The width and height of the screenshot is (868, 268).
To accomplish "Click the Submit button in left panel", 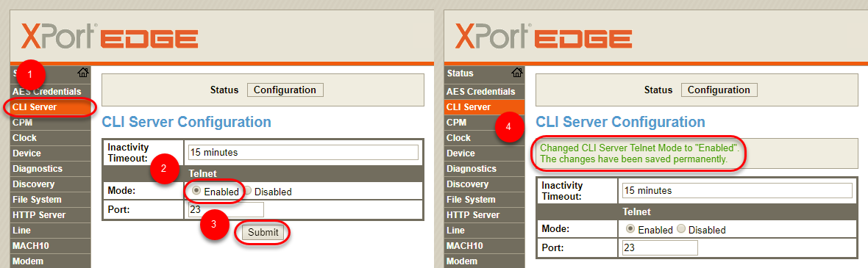I will click(263, 233).
